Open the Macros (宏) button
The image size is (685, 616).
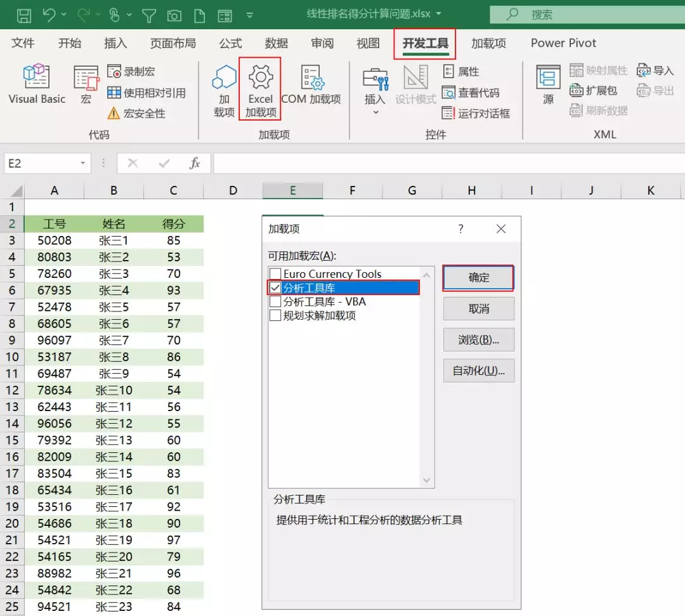pyautogui.click(x=86, y=84)
